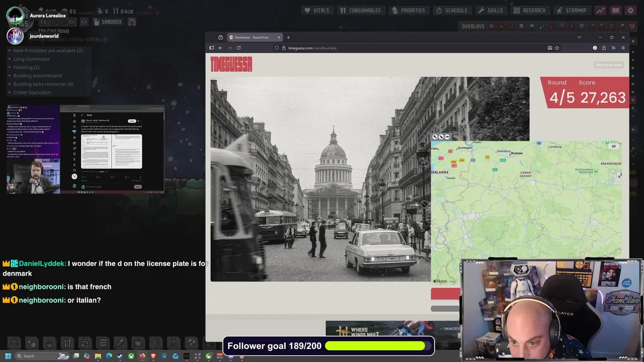Toggle the Ventilation overlay icon
Screen dimensions: 644x362
point(552,26)
